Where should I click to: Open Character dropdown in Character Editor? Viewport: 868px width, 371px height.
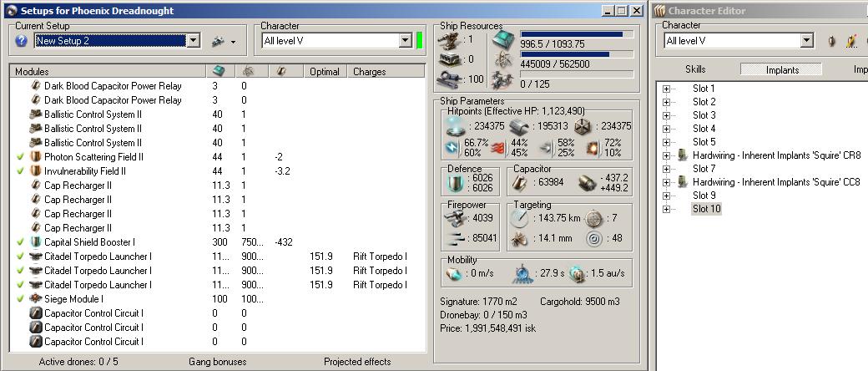(807, 40)
